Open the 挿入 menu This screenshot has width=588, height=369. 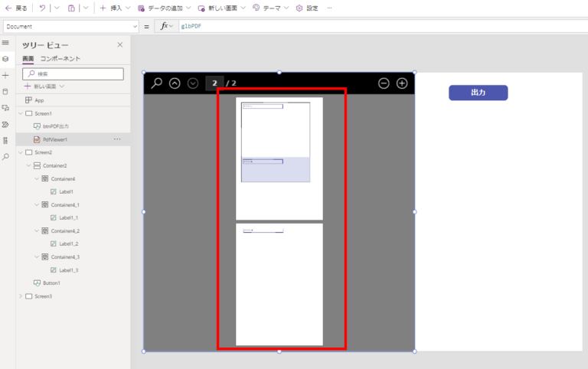[115, 8]
